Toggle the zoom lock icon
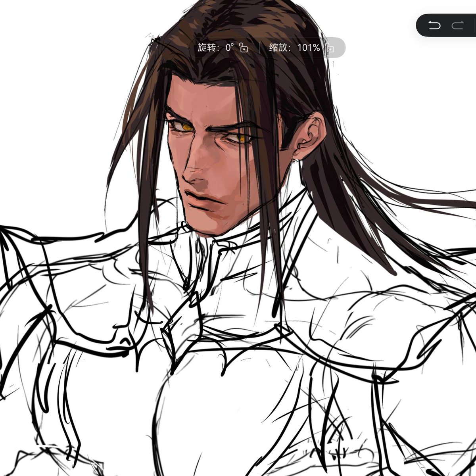476x476 pixels. click(330, 48)
